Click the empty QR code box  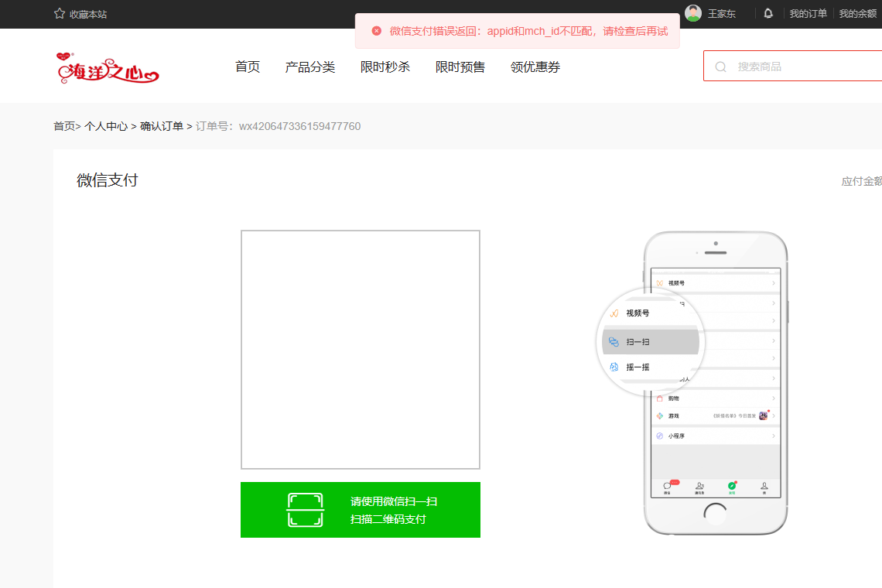click(361, 350)
